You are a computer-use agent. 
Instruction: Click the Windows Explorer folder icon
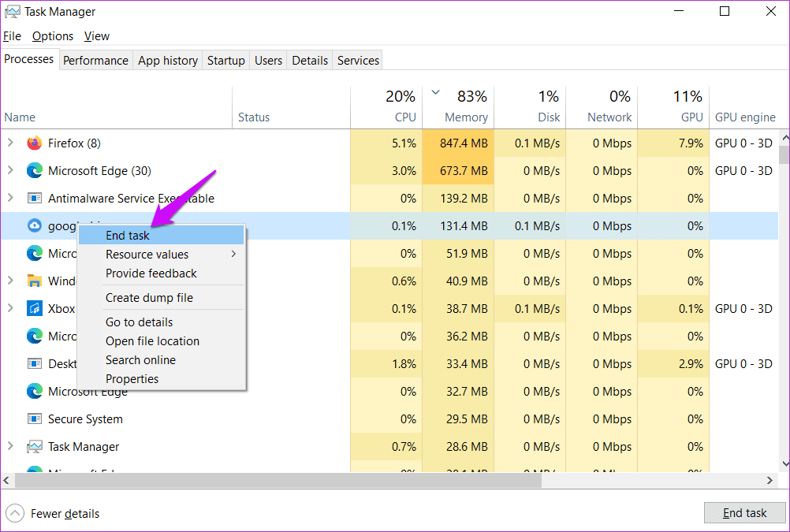pyautogui.click(x=34, y=281)
